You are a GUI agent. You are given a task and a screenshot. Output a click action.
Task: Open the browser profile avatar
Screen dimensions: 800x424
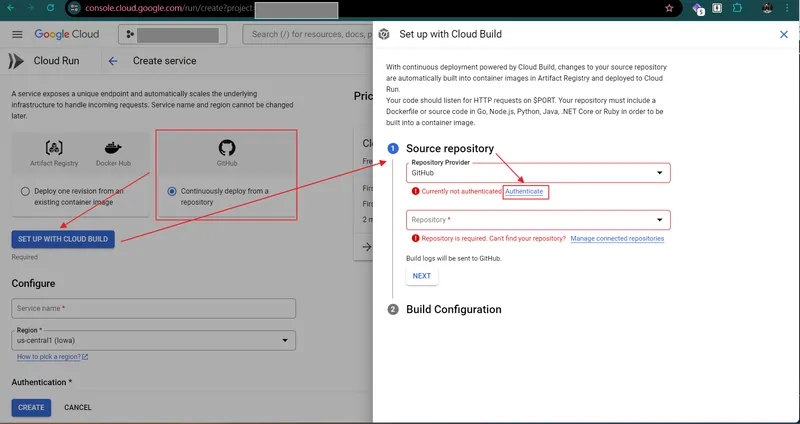pyautogui.click(x=767, y=8)
